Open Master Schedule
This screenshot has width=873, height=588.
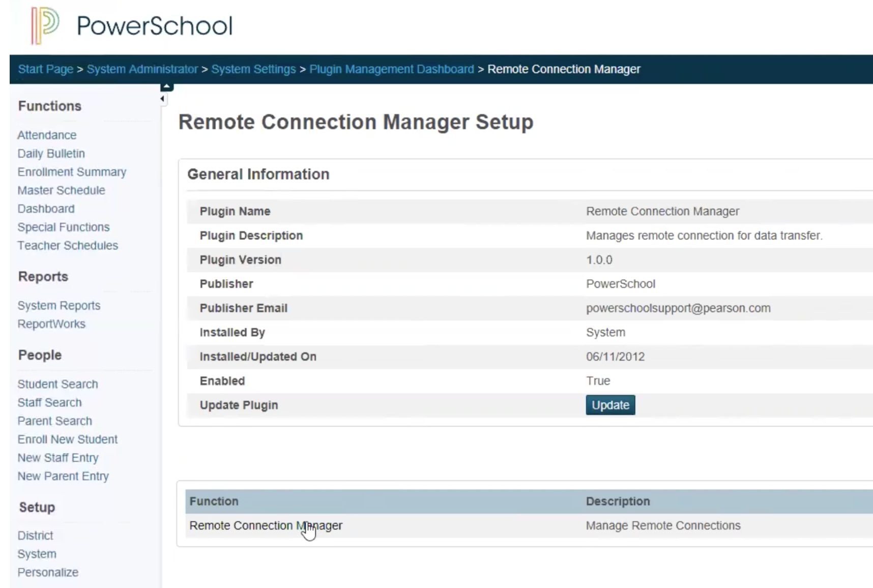tap(61, 190)
